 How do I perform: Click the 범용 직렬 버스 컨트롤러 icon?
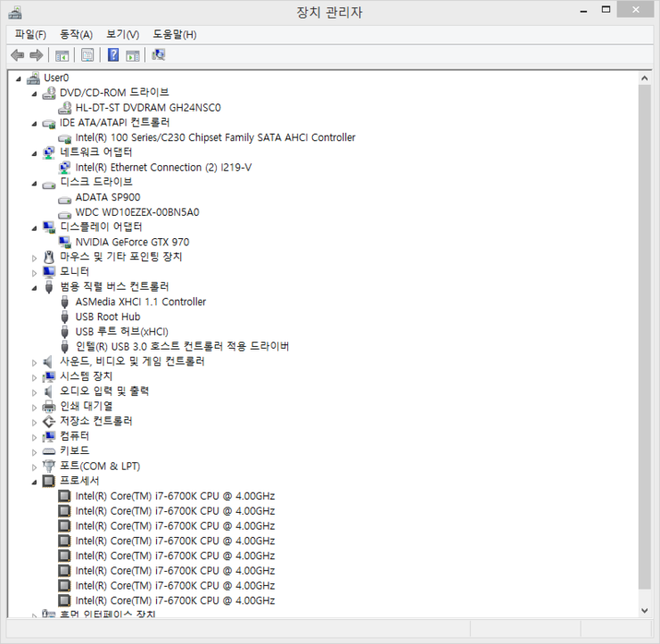tap(49, 287)
